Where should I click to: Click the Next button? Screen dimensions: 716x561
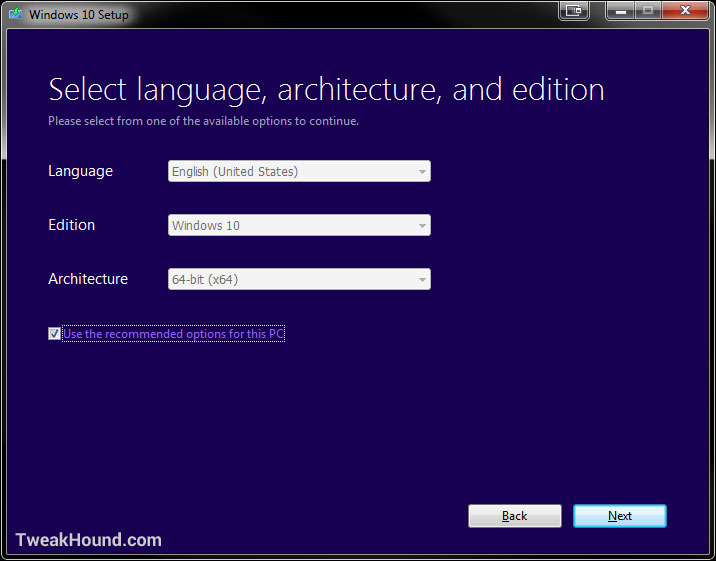pos(620,516)
